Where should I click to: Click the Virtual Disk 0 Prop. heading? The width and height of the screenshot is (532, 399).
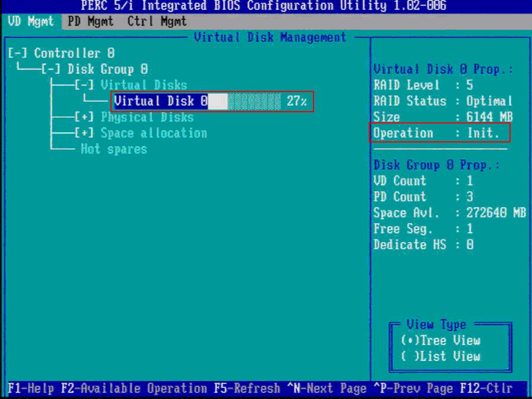click(443, 69)
